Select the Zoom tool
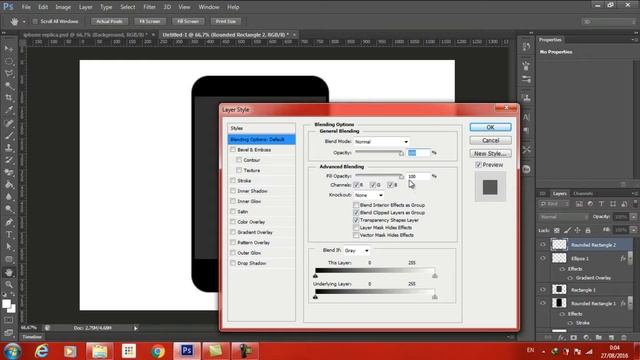The width and height of the screenshot is (640, 360). [x=9, y=284]
